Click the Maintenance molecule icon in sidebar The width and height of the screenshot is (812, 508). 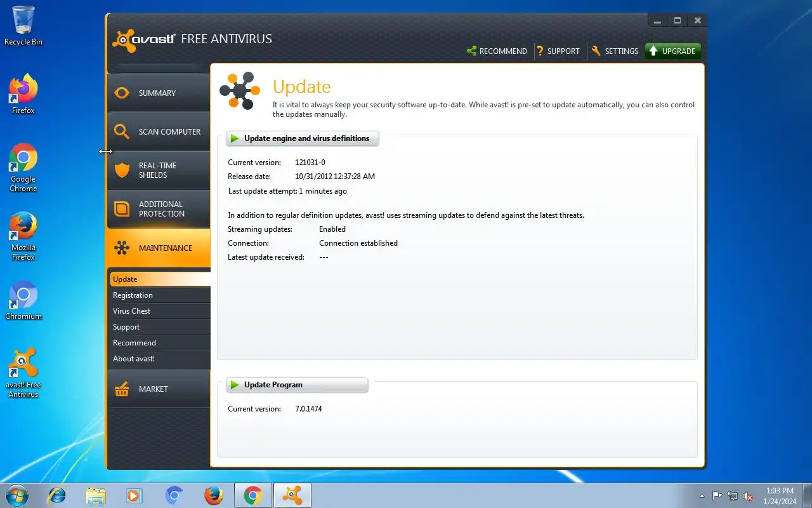[121, 248]
